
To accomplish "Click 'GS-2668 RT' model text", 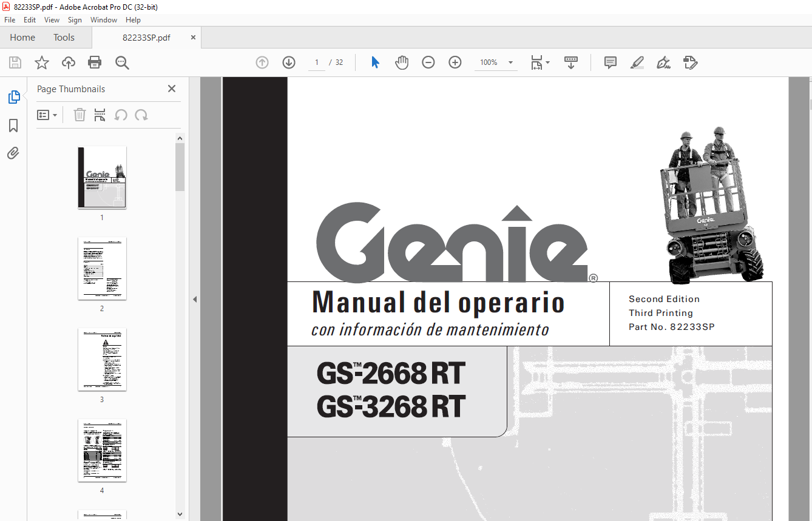I will [391, 374].
